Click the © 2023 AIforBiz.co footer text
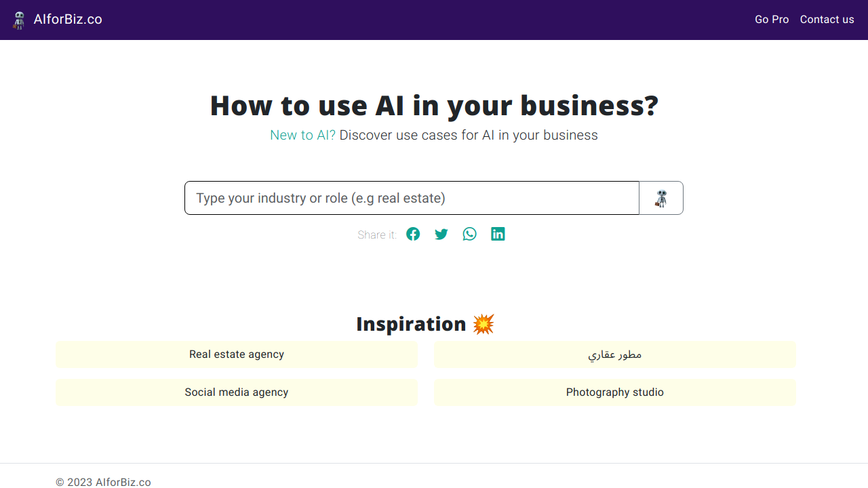868x488 pixels. (103, 482)
